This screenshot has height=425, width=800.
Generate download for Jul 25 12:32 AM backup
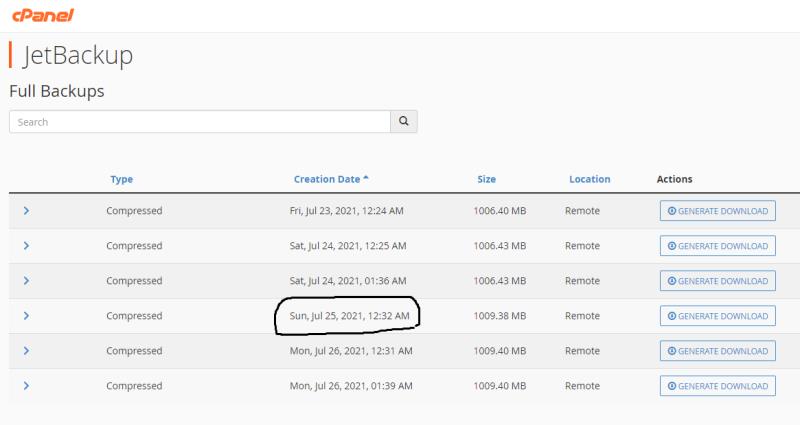(718, 316)
